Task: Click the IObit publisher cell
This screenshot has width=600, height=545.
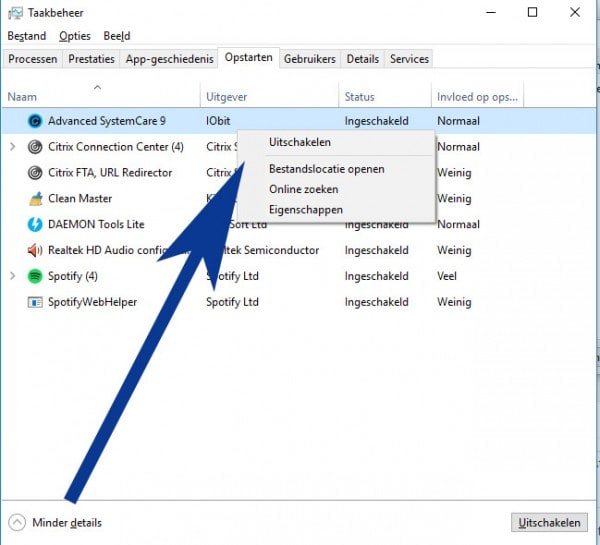Action: pyautogui.click(x=218, y=121)
